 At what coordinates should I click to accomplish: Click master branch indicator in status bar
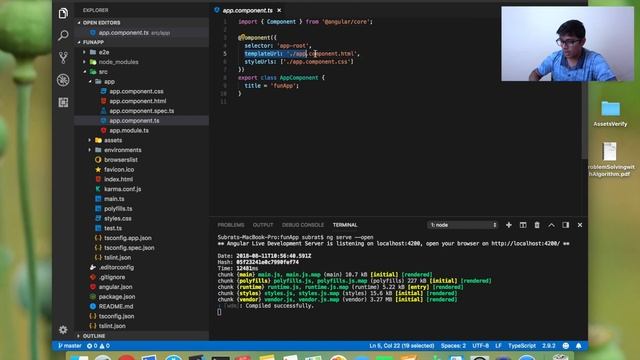[69, 346]
